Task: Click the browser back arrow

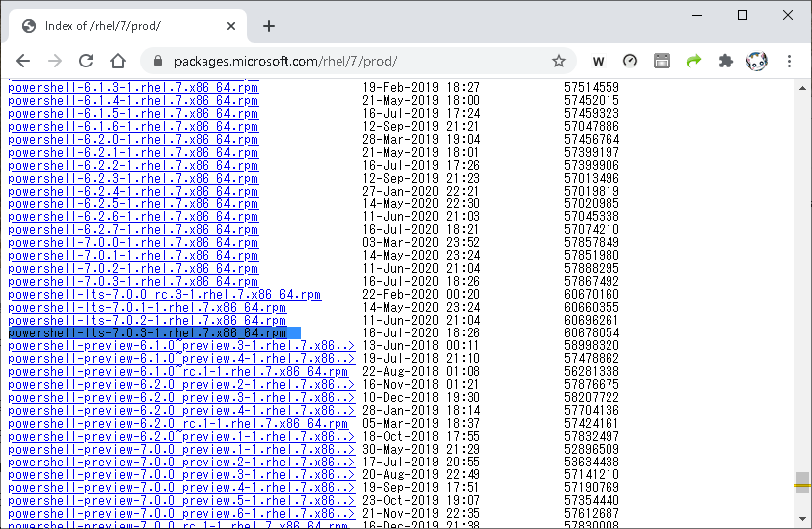Action: pyautogui.click(x=23, y=62)
